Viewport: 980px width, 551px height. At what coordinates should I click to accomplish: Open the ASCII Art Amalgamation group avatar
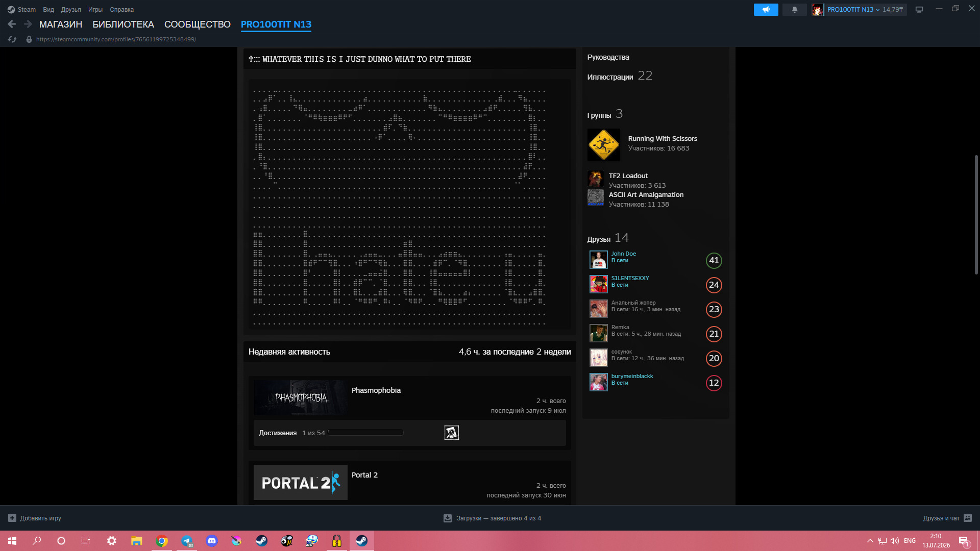click(x=596, y=197)
